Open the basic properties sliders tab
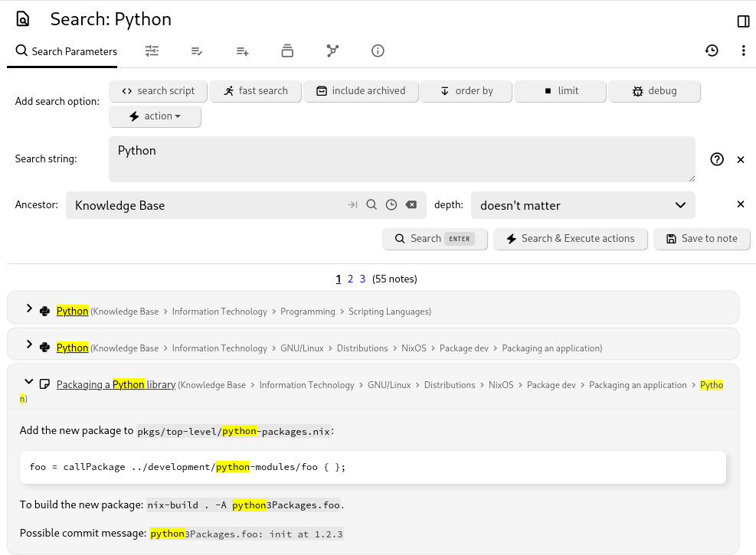756x555 pixels. [152, 51]
